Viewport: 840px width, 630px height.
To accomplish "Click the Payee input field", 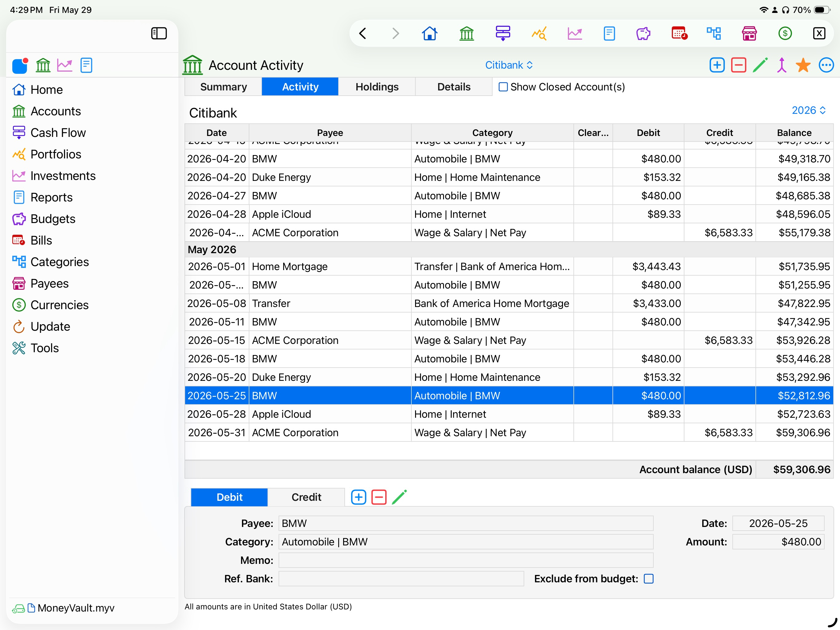I will [466, 523].
